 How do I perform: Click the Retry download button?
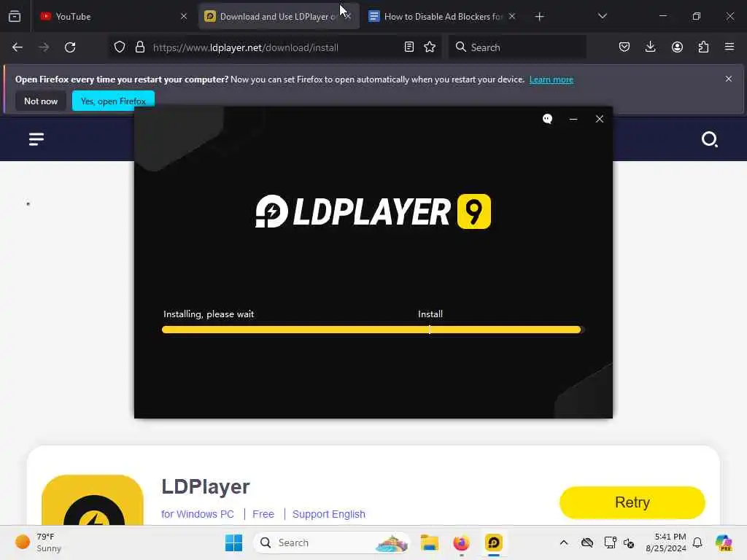[632, 502]
